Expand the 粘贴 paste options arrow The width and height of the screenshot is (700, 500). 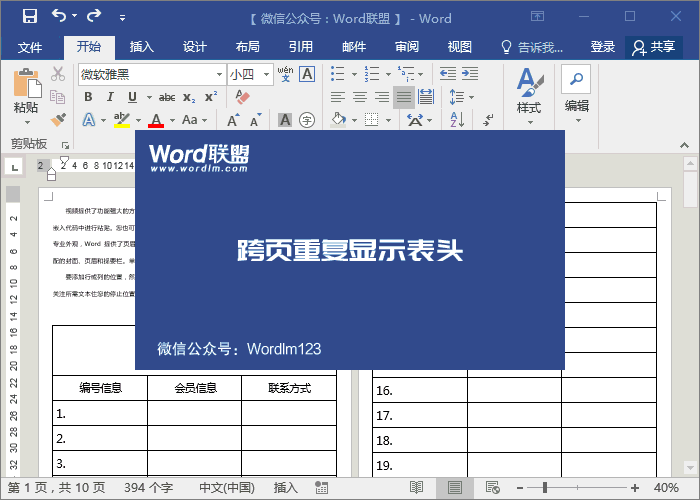pyautogui.click(x=27, y=122)
